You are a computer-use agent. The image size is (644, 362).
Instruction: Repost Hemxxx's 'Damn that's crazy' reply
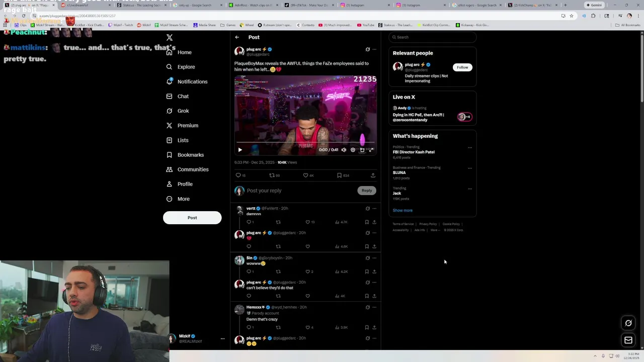click(x=278, y=328)
